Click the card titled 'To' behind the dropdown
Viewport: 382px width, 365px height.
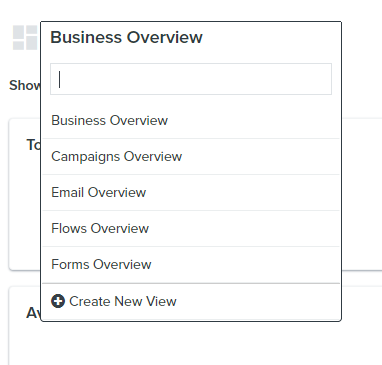(25, 194)
